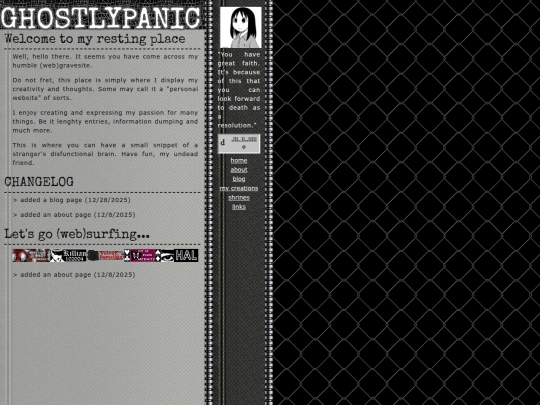Open the black rose red-text banner
The width and height of the screenshot is (540, 405).
105,256
